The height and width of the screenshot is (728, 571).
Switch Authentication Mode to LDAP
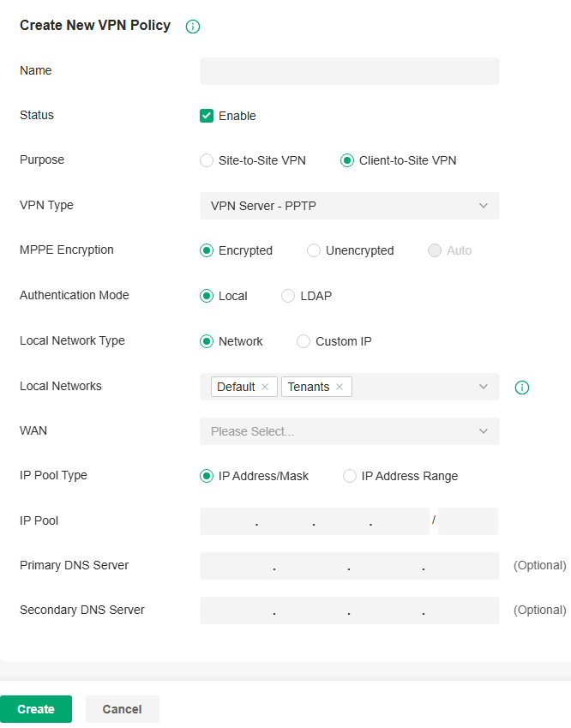point(288,295)
